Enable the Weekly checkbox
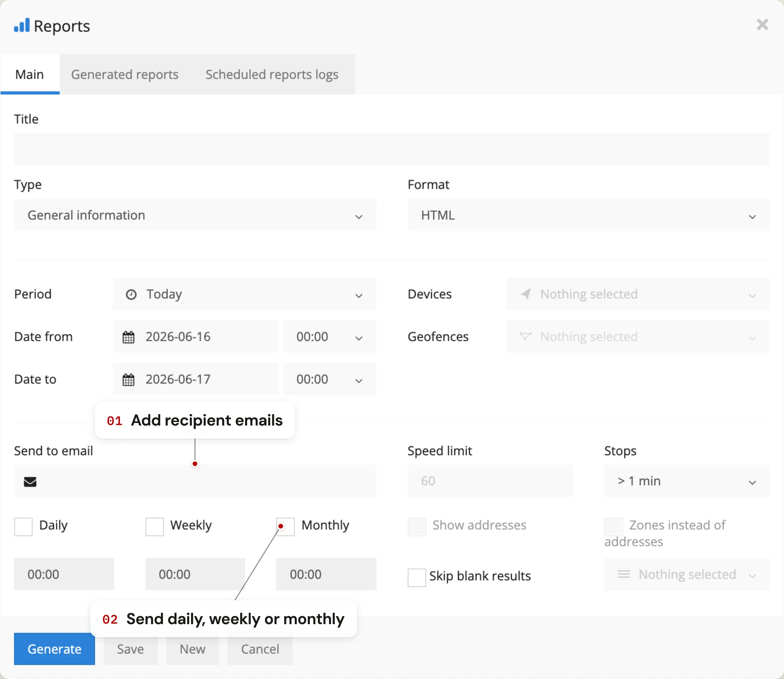This screenshot has height=679, width=784. (x=155, y=527)
